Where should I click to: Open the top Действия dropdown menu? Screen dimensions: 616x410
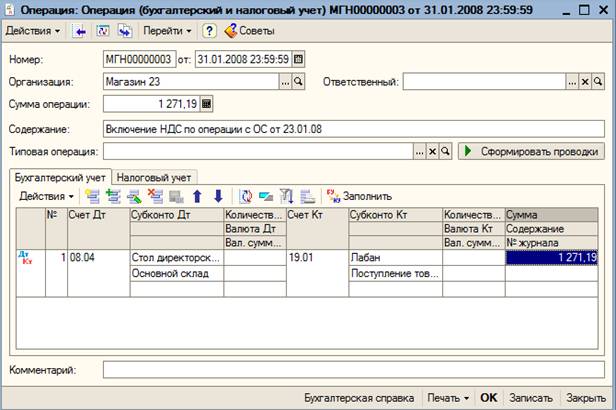(x=33, y=31)
